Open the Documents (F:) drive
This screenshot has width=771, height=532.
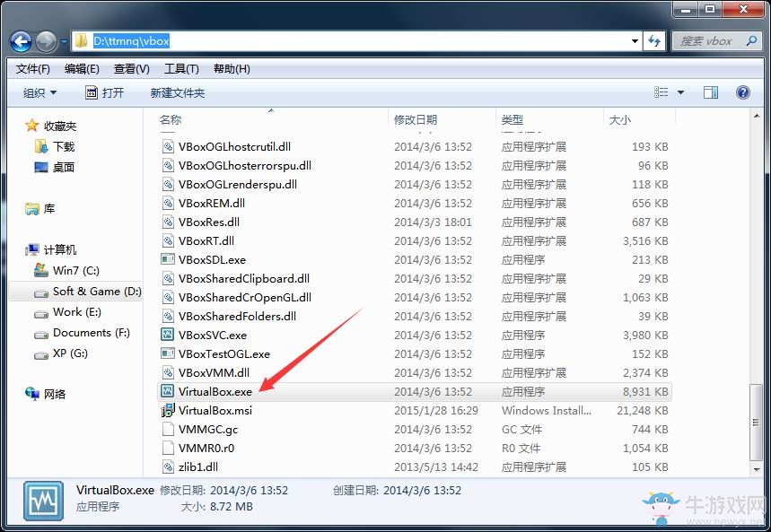(92, 332)
